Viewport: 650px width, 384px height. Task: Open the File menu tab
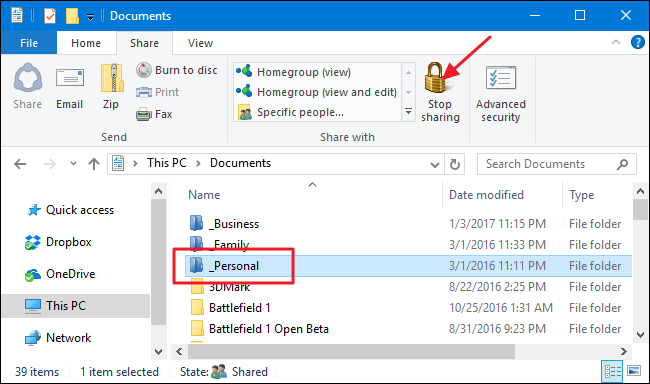[x=29, y=43]
